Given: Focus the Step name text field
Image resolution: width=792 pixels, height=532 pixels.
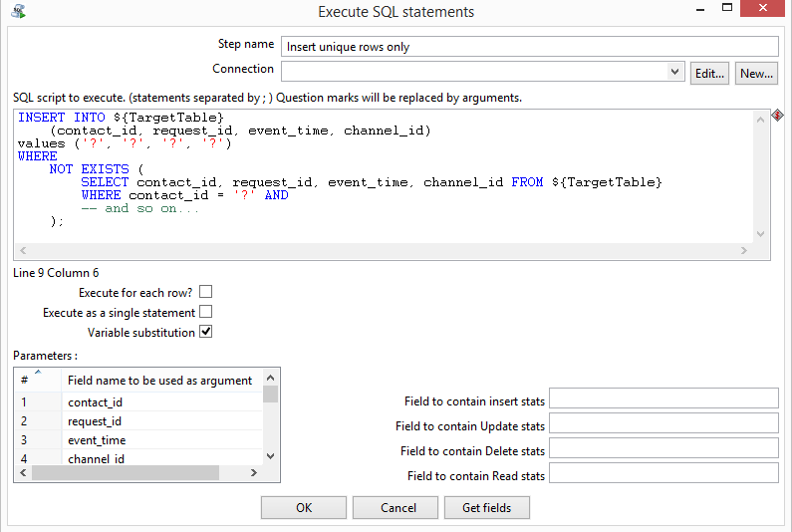Looking at the screenshot, I should (529, 47).
